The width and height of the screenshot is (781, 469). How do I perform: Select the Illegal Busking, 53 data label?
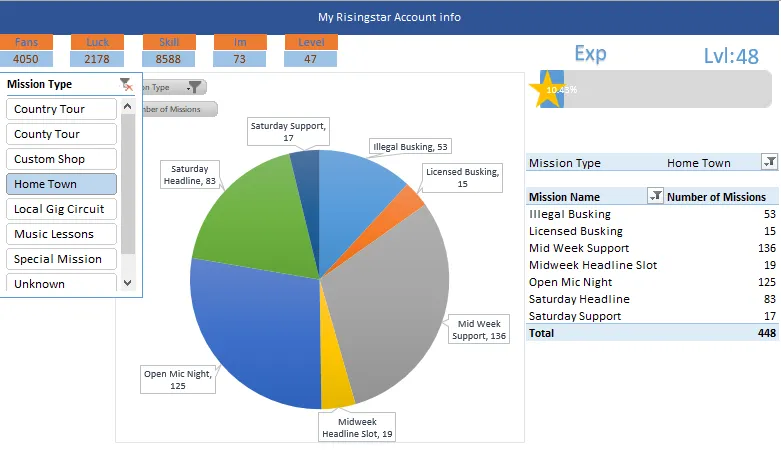pos(410,146)
